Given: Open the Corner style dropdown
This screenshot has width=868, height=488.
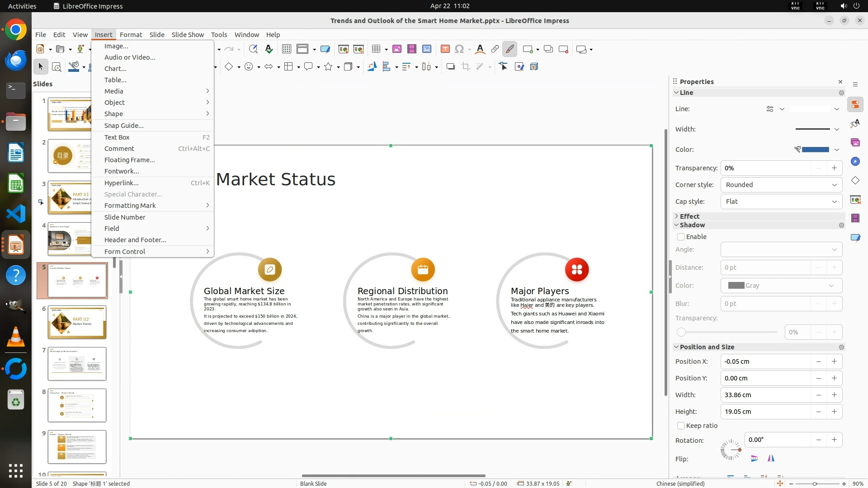Looking at the screenshot, I should [x=781, y=185].
